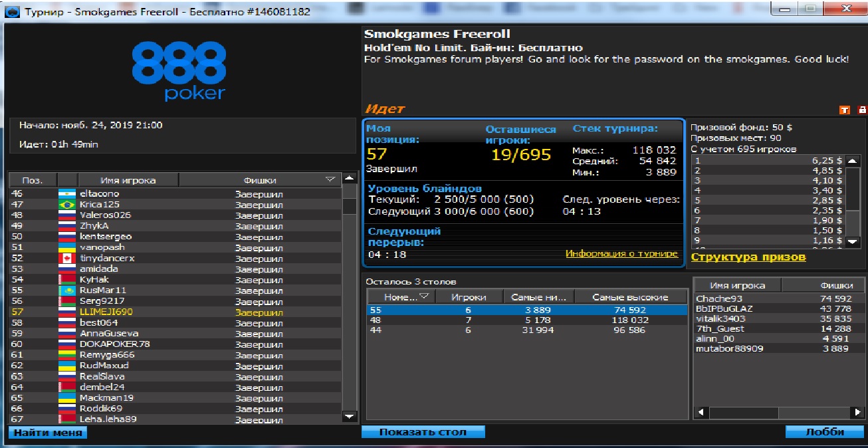Image resolution: width=868 pixels, height=448 pixels.
Task: Click the flag icon beside Leha.leha89
Action: pos(66,419)
